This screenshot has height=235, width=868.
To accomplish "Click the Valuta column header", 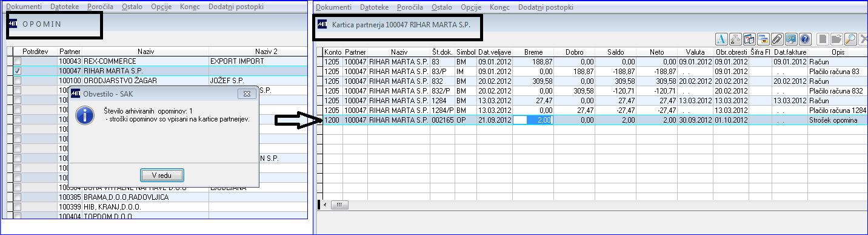I will (695, 52).
